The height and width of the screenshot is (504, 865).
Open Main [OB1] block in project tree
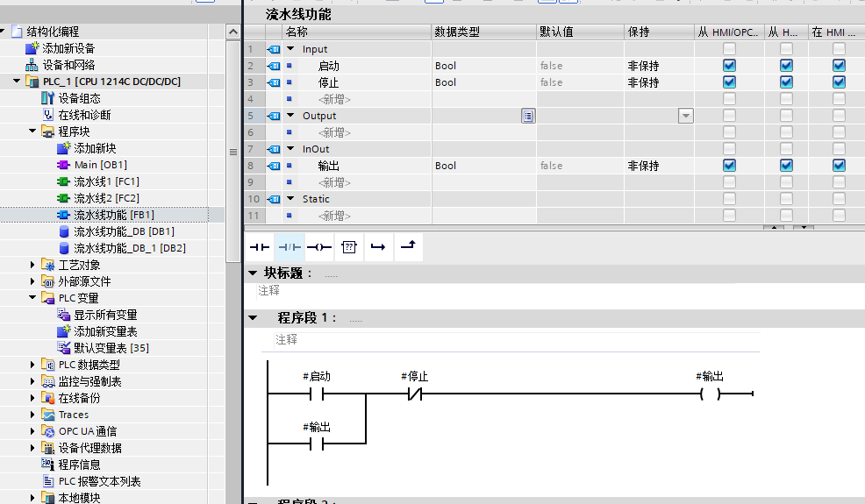(x=100, y=165)
